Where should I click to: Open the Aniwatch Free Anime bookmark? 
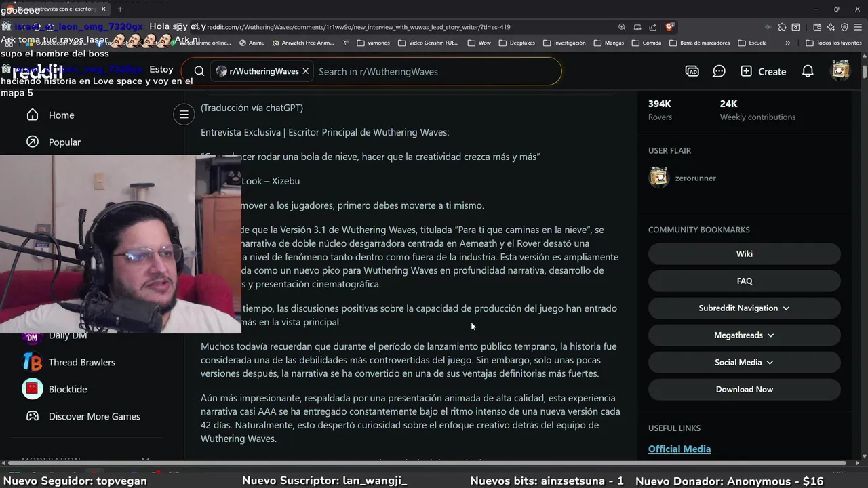tap(303, 43)
